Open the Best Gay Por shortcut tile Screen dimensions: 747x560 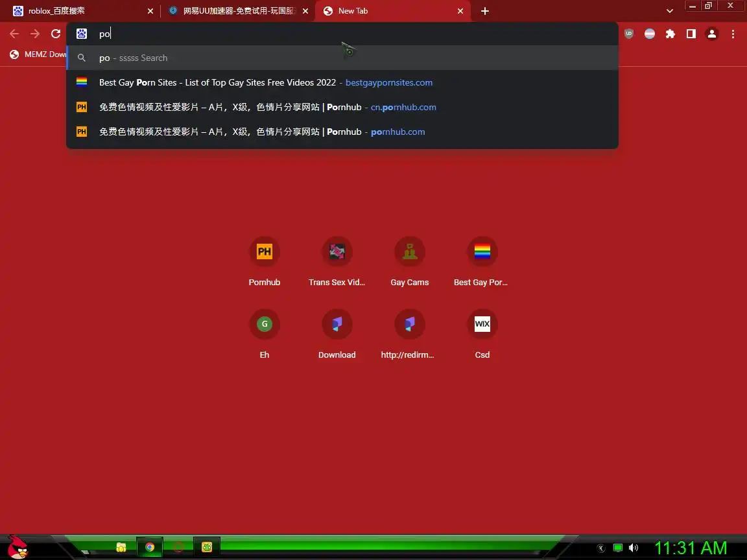(x=482, y=262)
